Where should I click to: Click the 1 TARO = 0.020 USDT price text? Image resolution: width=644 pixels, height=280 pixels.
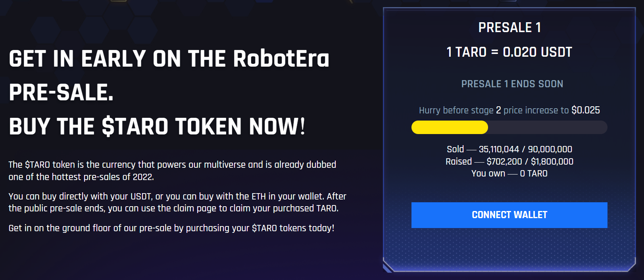[x=509, y=52]
